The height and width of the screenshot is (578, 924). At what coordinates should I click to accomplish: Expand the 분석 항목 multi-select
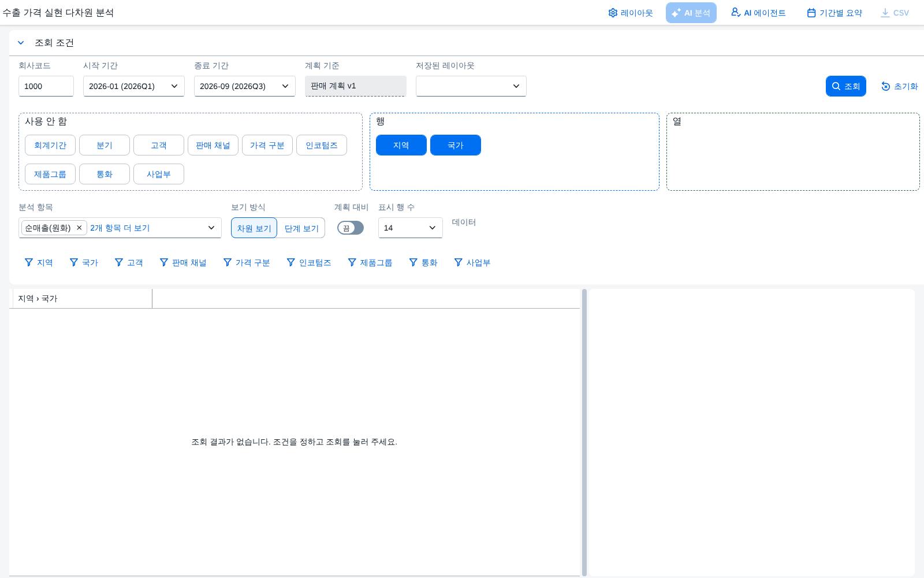(211, 228)
